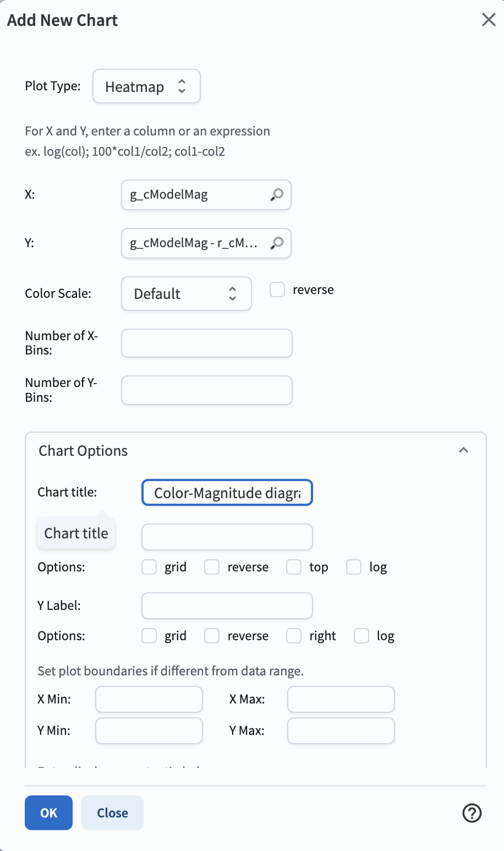This screenshot has height=851, width=504.
Task: Click the Y Max input field
Action: [341, 730]
